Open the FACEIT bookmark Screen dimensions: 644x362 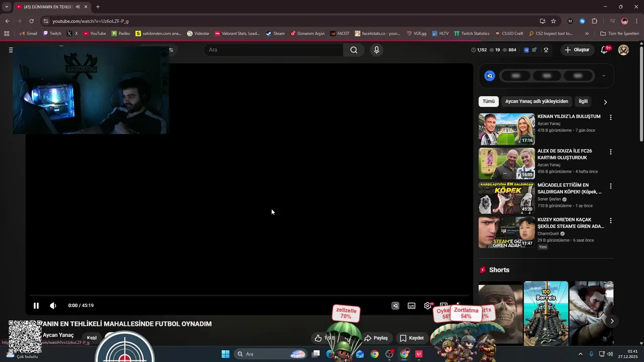tap(340, 34)
